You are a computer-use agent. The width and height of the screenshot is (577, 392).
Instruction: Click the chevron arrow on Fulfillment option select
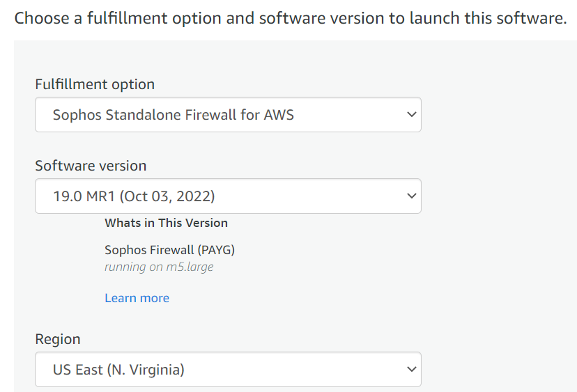pyautogui.click(x=411, y=114)
